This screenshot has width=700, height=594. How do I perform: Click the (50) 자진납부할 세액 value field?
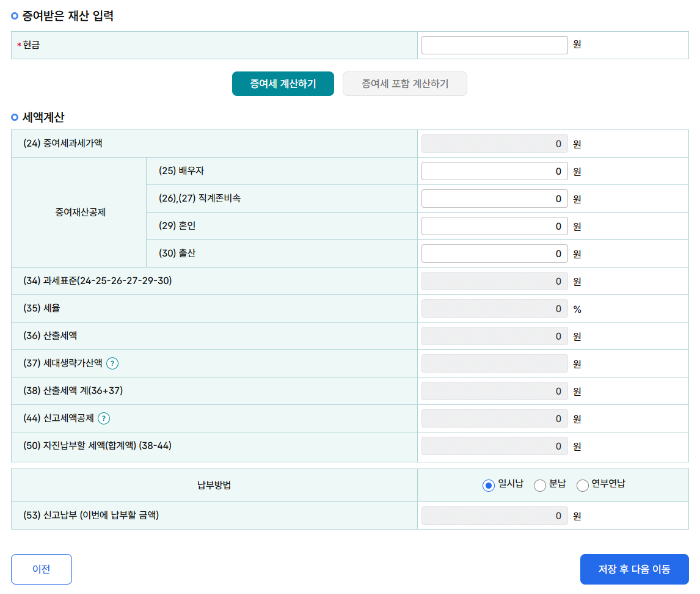(x=494, y=446)
